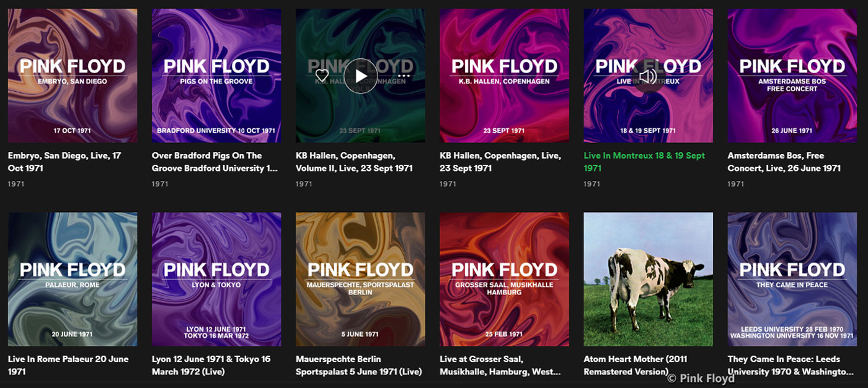
Task: Select the Lyon & Tokyo album cover
Action: [216, 279]
